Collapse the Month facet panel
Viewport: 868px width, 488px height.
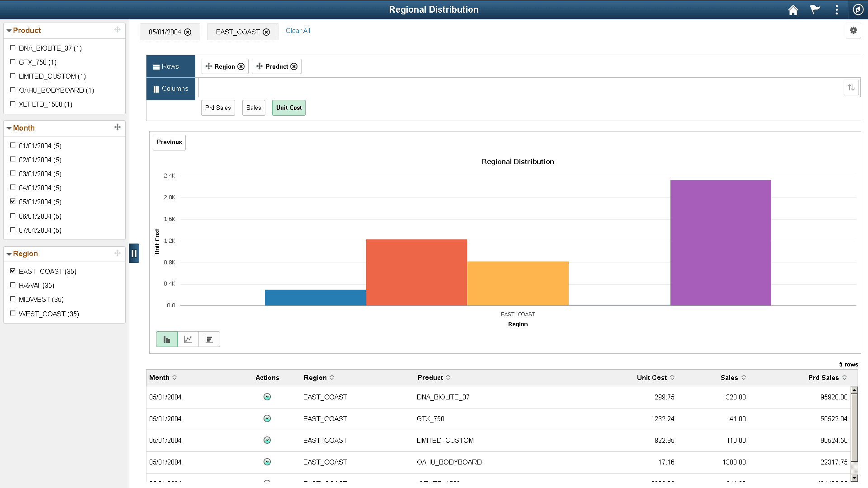[x=9, y=128]
